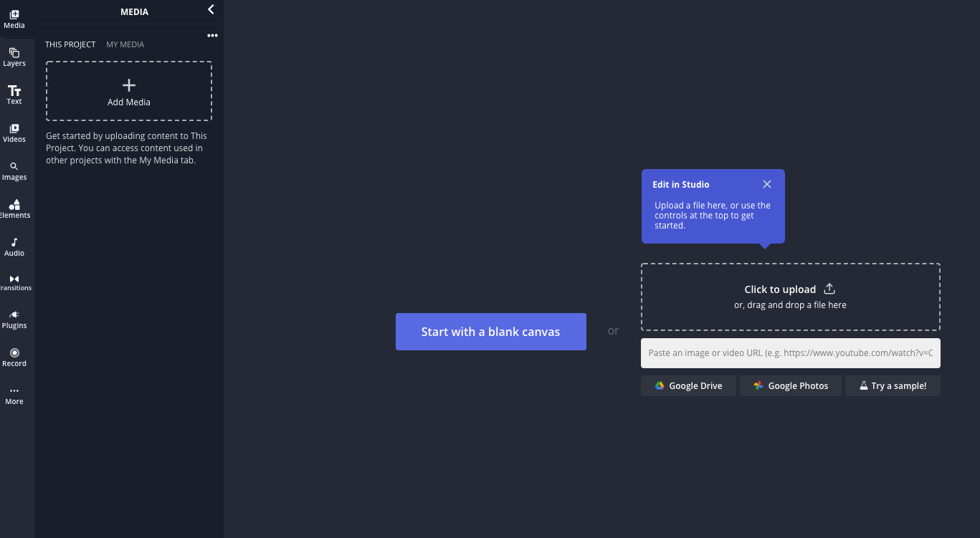Show More sidebar options
The width and height of the screenshot is (980, 538).
tap(14, 396)
